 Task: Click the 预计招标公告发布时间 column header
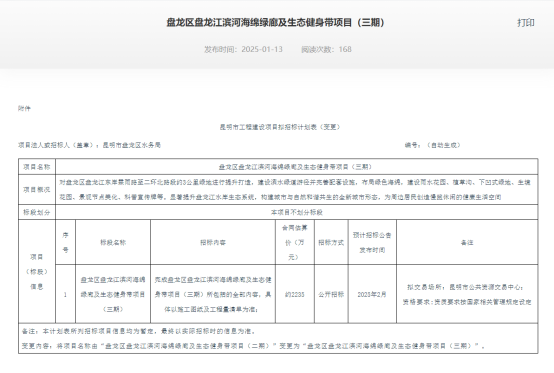(x=372, y=242)
